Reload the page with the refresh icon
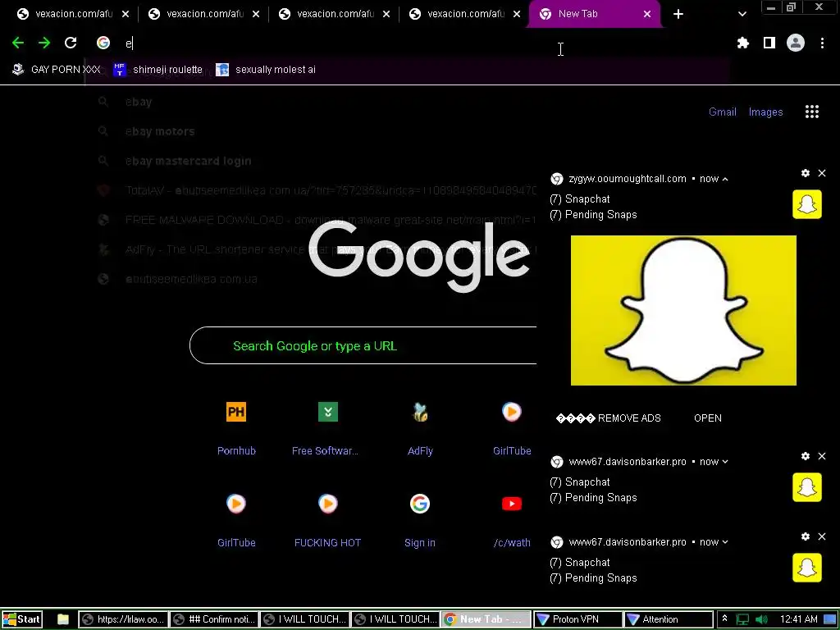Viewport: 840px width, 630px height. tap(71, 43)
